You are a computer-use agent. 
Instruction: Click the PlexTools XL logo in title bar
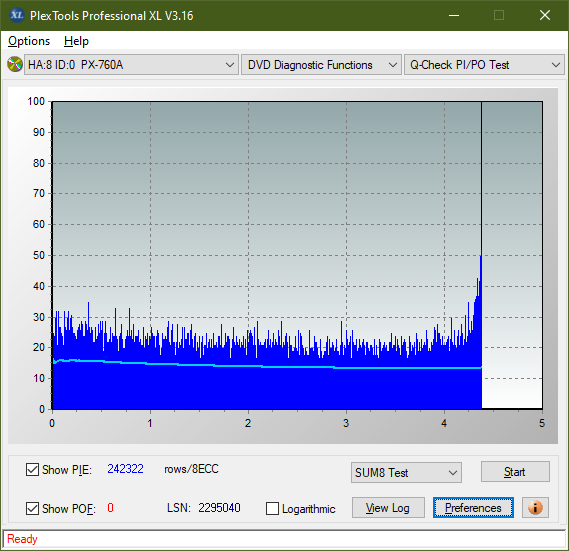17,15
